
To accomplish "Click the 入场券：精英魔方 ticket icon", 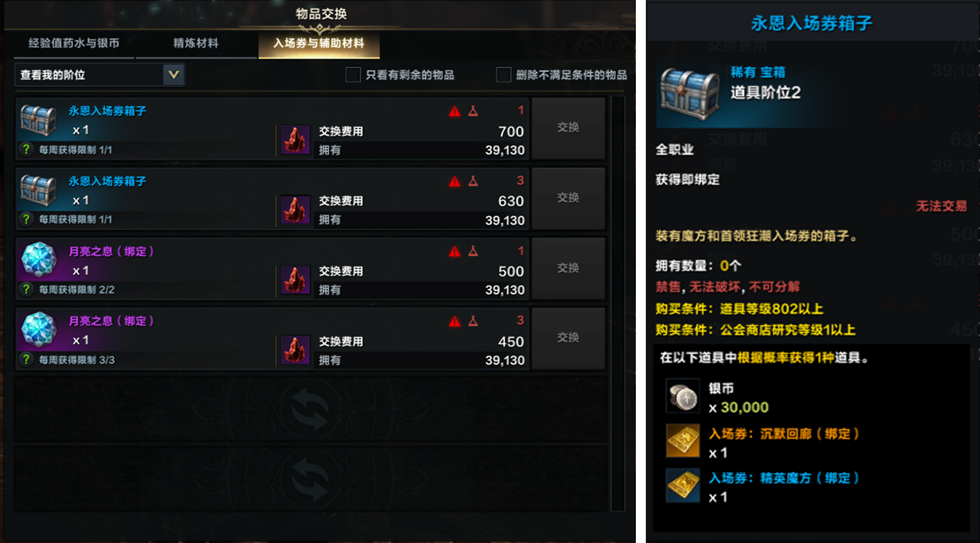I will [x=683, y=486].
